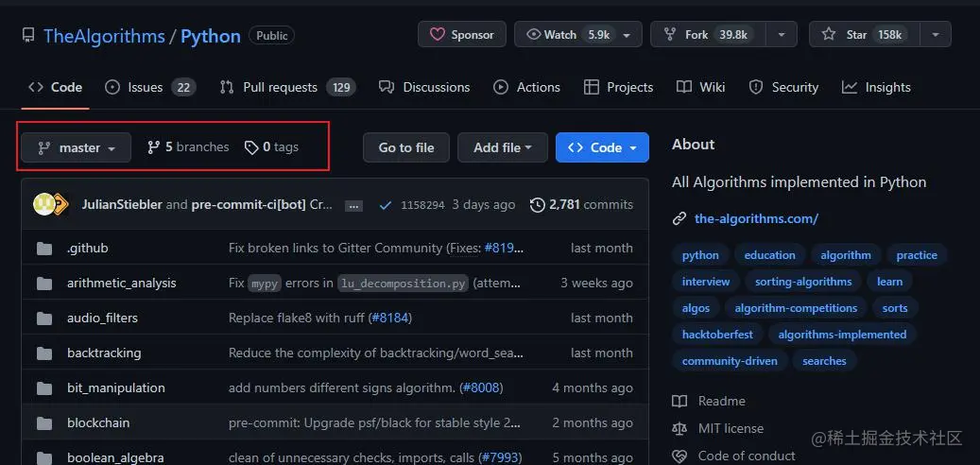980x465 pixels.
Task: Click the Fork 39.8k button
Action: (708, 34)
